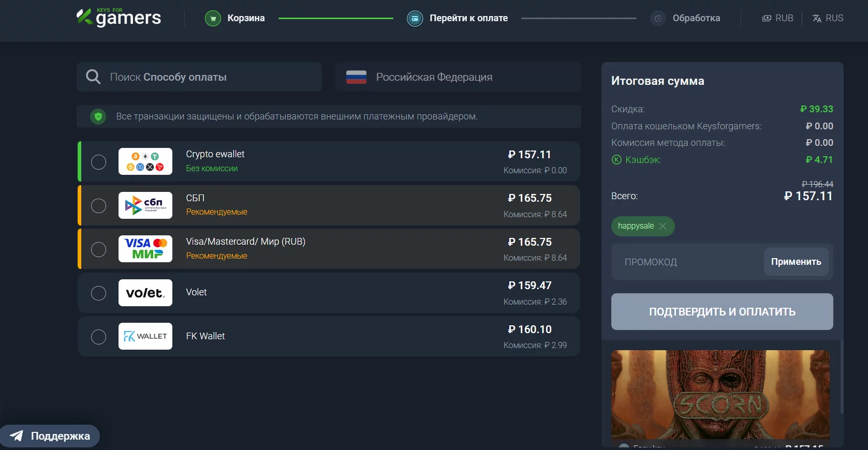The width and height of the screenshot is (868, 450).
Task: Open the Российская Федерация country dropdown
Action: (458, 77)
